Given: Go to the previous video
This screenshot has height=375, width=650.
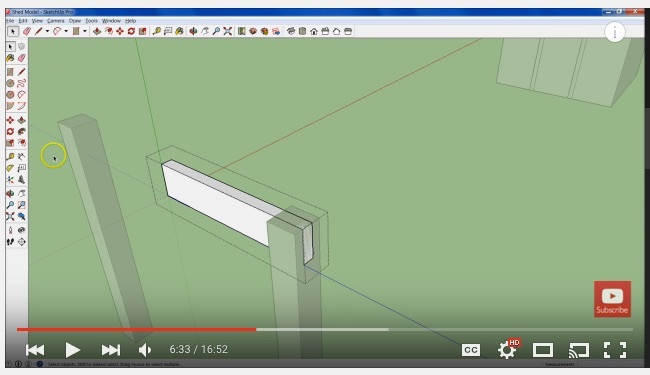Looking at the screenshot, I should (35, 350).
